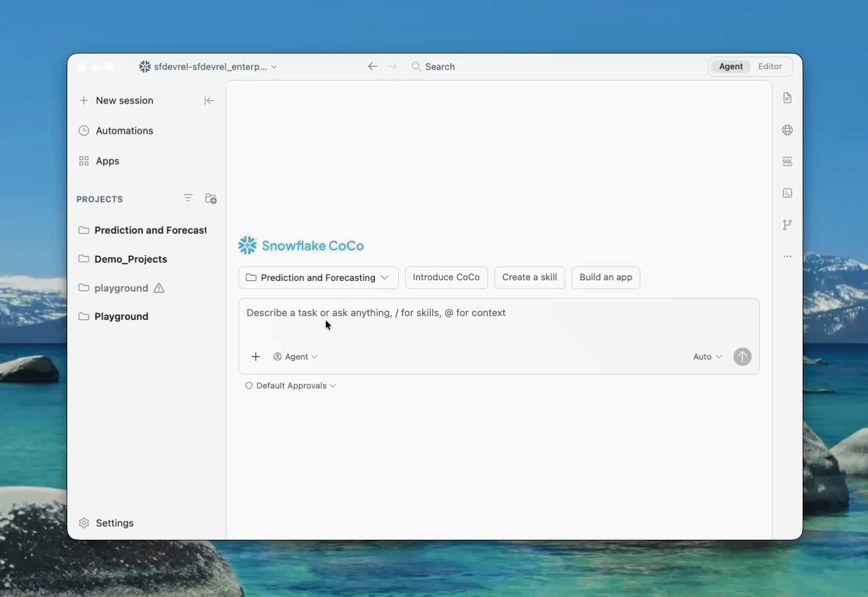Click the Snowflake CoCo logo
This screenshot has height=597, width=868.
click(x=301, y=246)
